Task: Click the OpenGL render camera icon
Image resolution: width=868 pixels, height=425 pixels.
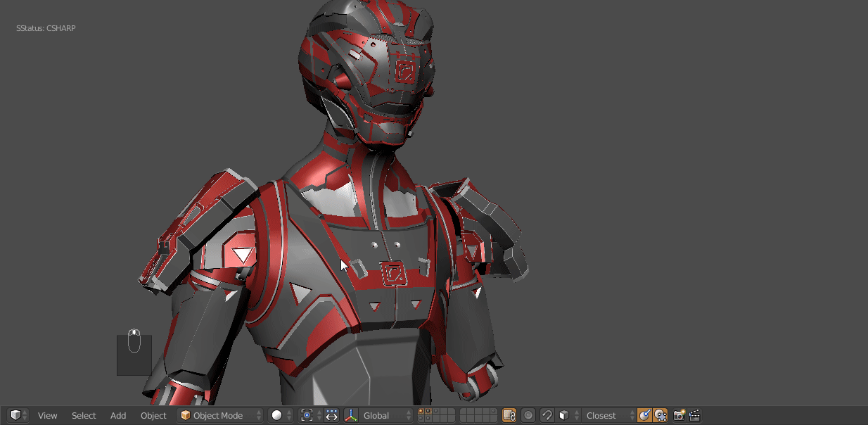Action: (679, 415)
